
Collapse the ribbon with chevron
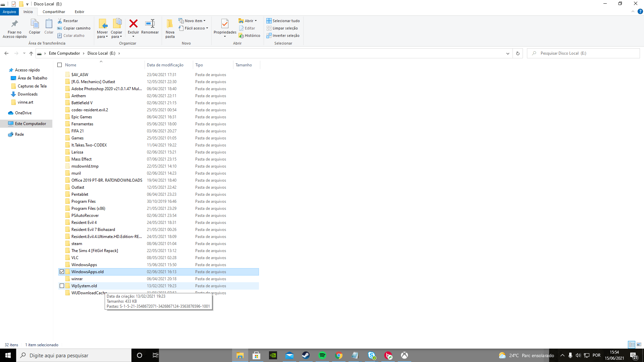(633, 11)
